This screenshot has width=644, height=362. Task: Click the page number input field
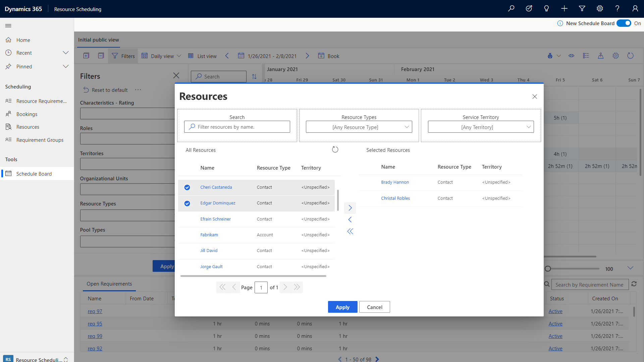[x=261, y=287]
